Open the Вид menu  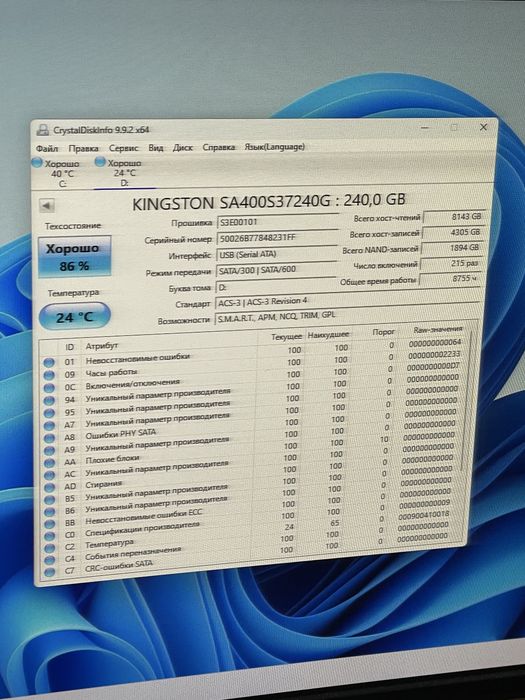point(156,147)
